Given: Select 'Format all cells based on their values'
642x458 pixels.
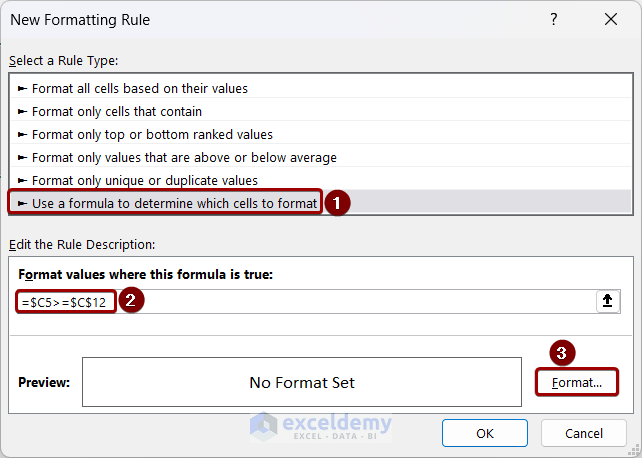Looking at the screenshot, I should (x=140, y=88).
